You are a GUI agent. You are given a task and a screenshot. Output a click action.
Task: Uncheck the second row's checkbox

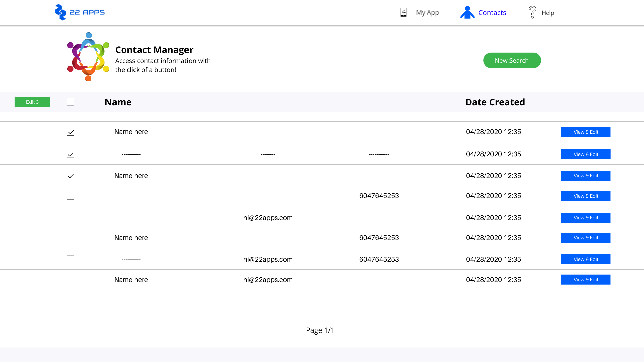click(70, 154)
